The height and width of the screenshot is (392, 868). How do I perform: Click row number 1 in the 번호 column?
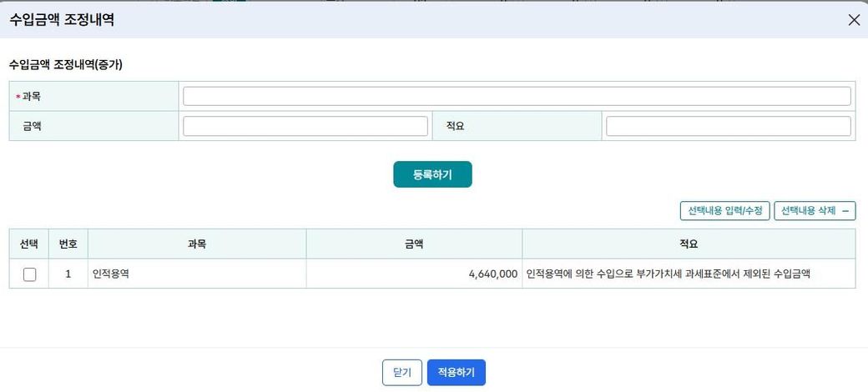[68, 274]
